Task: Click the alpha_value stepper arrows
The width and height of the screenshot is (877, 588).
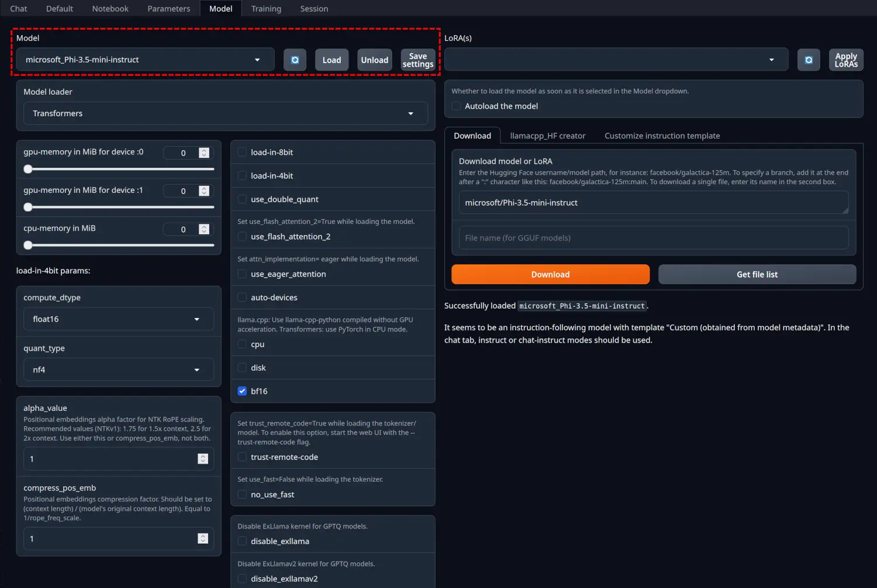Action: click(203, 459)
